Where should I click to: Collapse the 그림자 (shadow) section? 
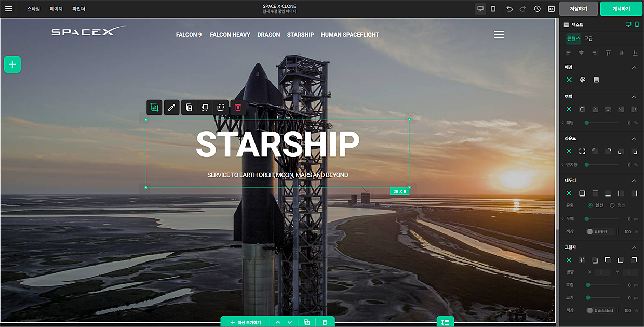point(634,247)
